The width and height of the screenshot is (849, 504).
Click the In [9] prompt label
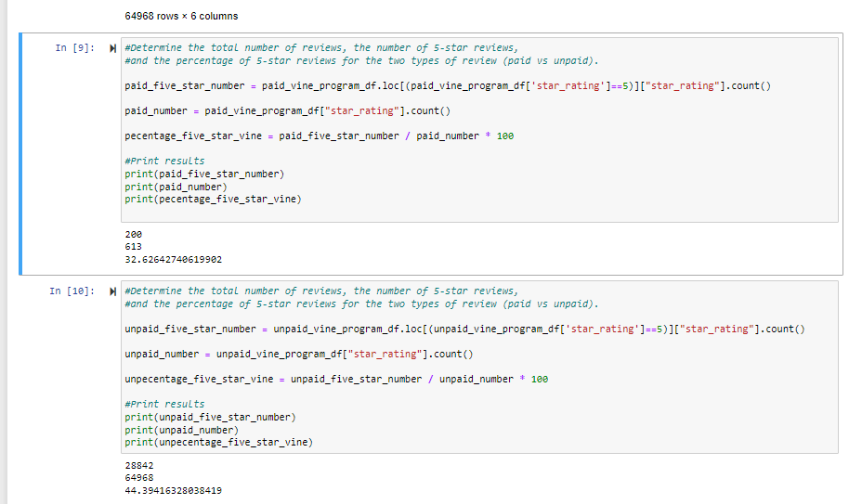tap(74, 48)
